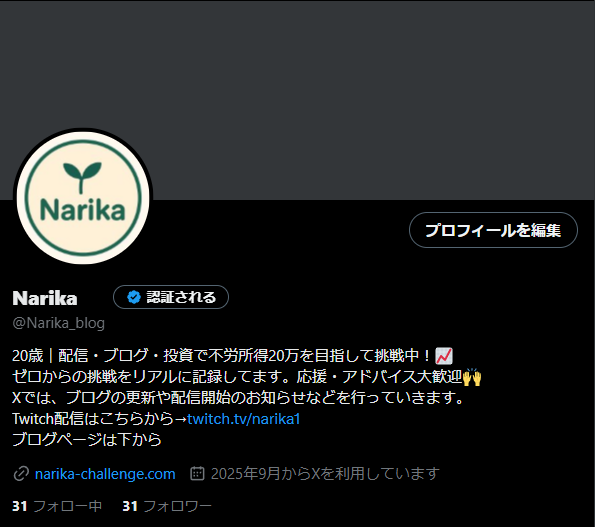595x527 pixels.
Task: Click the ブログページは下から bio line
Action: (x=87, y=439)
